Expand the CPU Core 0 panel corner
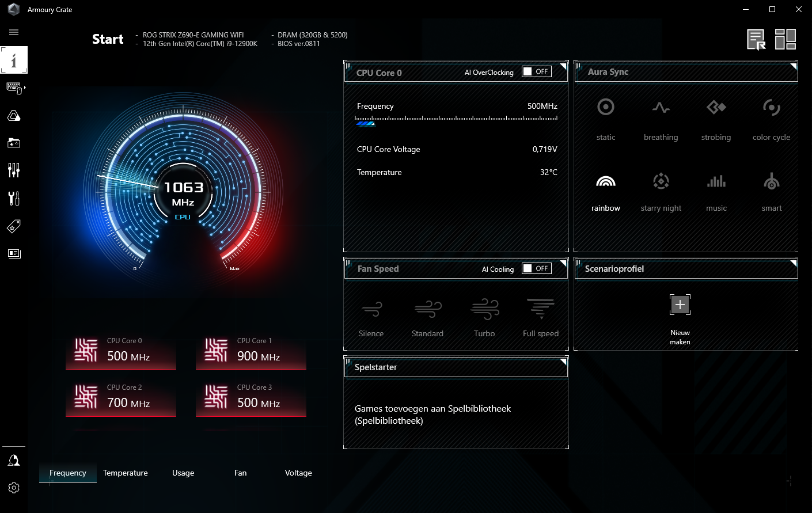 [x=563, y=67]
